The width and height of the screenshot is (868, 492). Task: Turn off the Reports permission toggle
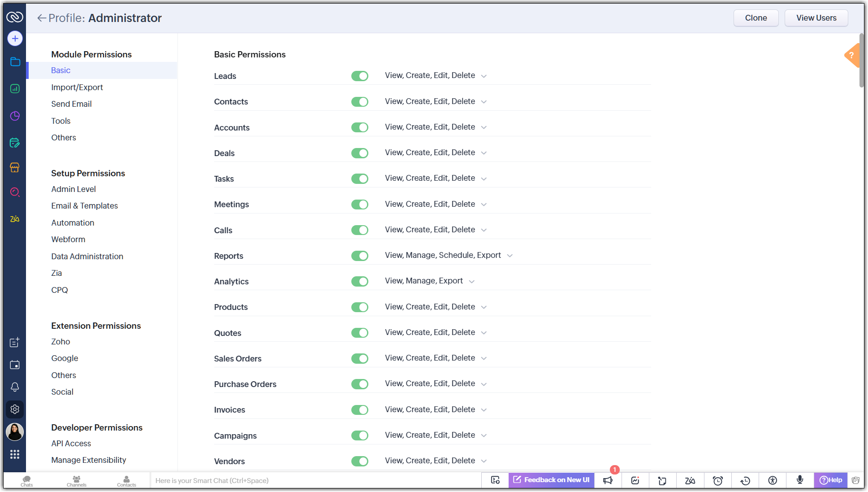pos(360,256)
